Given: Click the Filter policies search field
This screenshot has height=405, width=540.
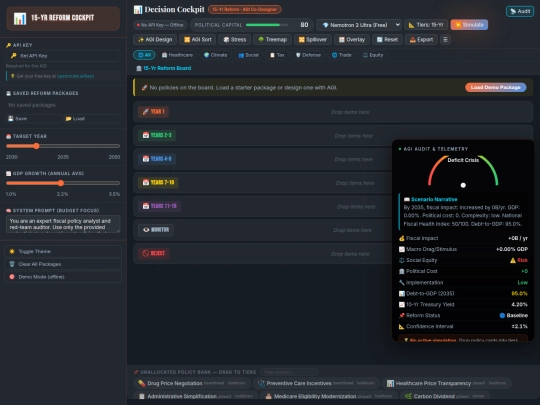Looking at the screenshot, I should pos(289,372).
